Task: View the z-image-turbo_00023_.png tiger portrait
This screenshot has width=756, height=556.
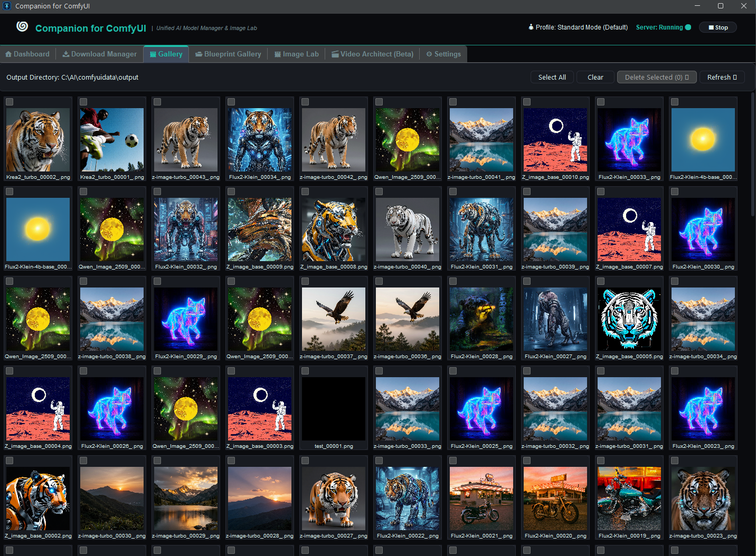Action: click(x=703, y=499)
